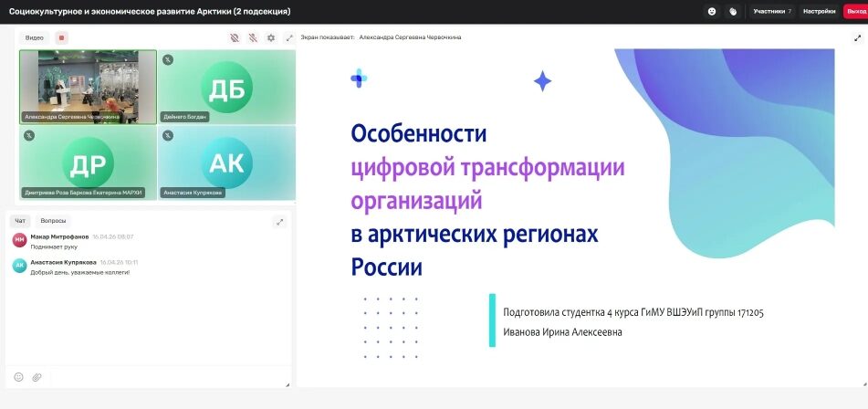Screen dimensions: 868x409
Task: Toggle muted badge on Дейнего Богдан tile
Action: coord(168,59)
